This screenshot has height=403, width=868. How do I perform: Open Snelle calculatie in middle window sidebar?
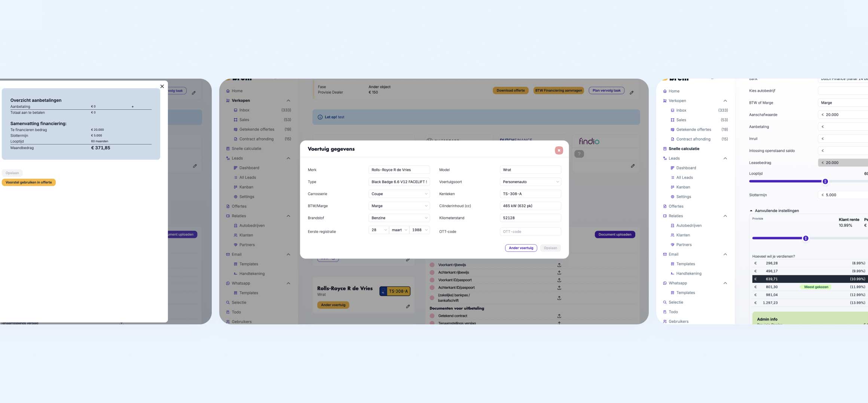pos(246,148)
